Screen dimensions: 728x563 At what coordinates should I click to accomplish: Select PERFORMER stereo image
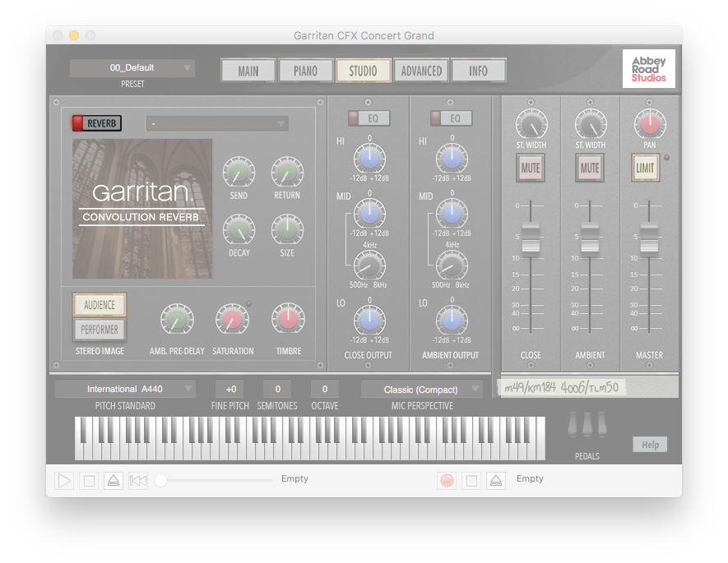click(100, 330)
